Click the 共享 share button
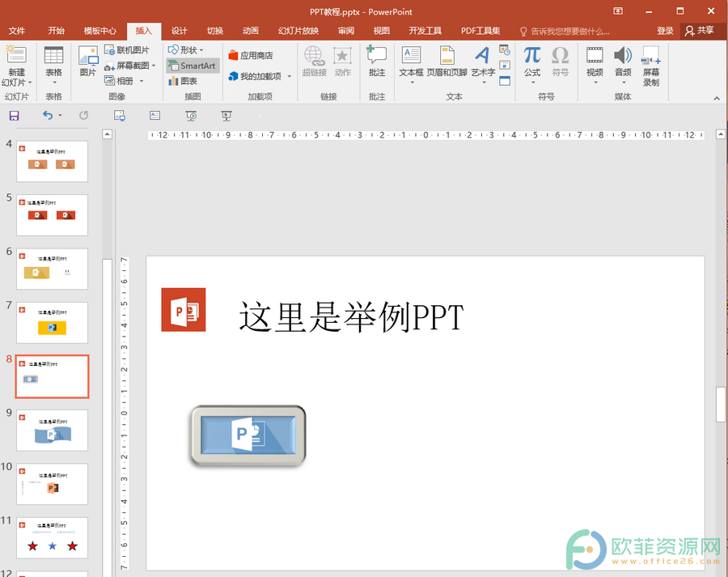This screenshot has height=577, width=728. (x=700, y=31)
